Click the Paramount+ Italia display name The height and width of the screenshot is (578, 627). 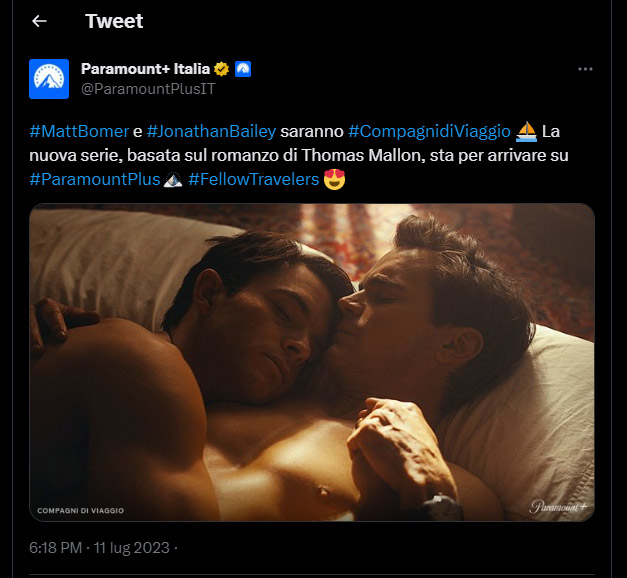145,69
